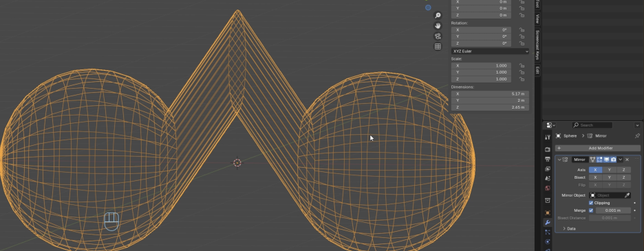The height and width of the screenshot is (251, 644).
Task: Open the Tool properties tab icon
Action: [548, 138]
